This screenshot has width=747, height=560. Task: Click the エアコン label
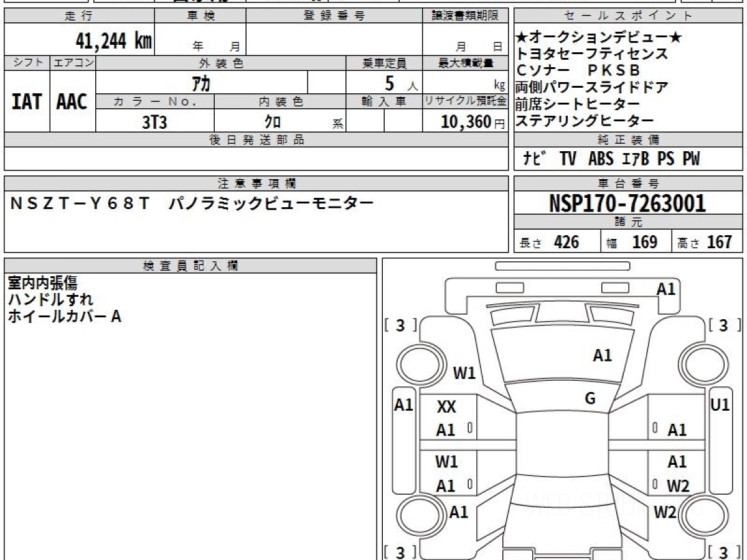(x=73, y=63)
